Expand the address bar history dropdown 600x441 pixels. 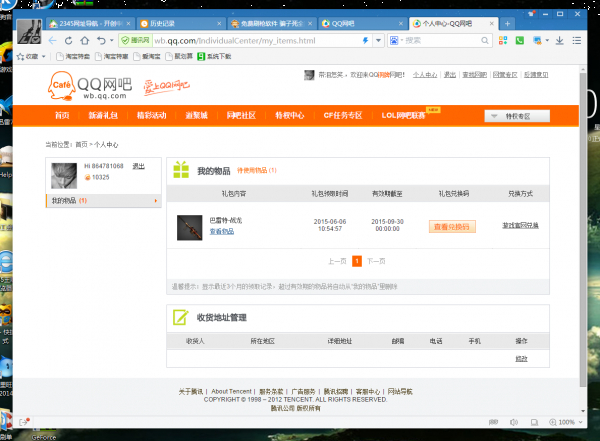pyautogui.click(x=378, y=40)
